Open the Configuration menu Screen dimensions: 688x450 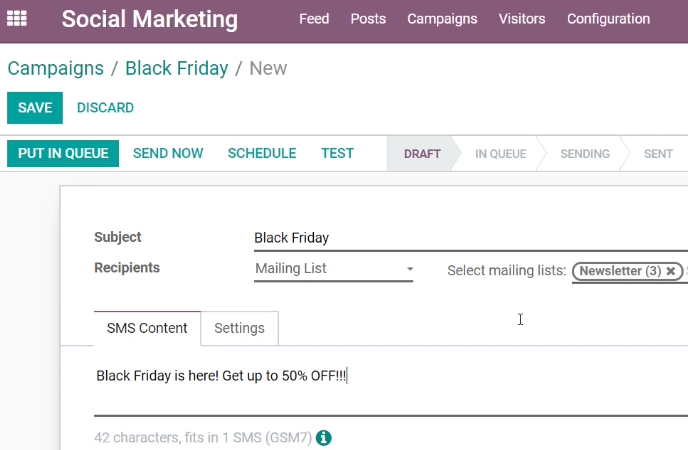(x=608, y=19)
